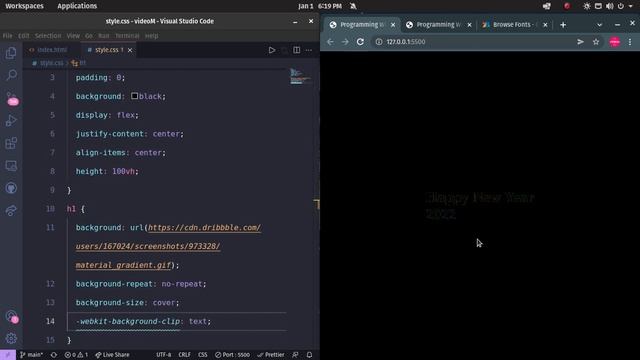Open the Edit menu in VS Code
Viewport: 640px width, 360px height.
24,36
